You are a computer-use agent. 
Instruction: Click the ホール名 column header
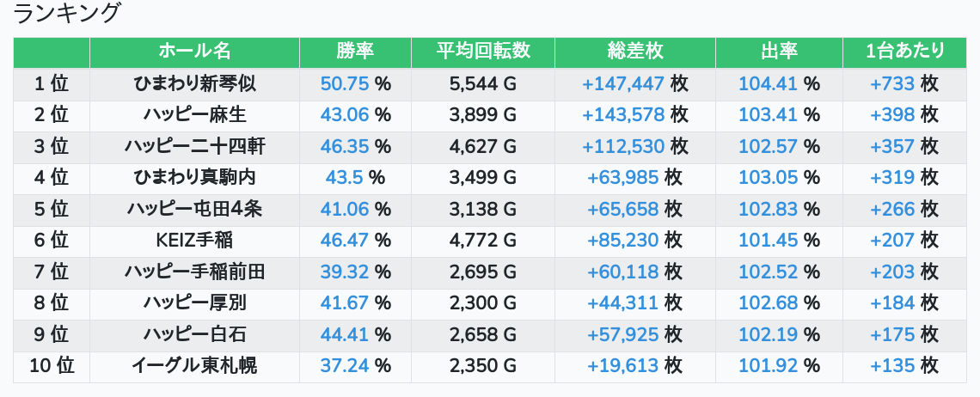(194, 52)
